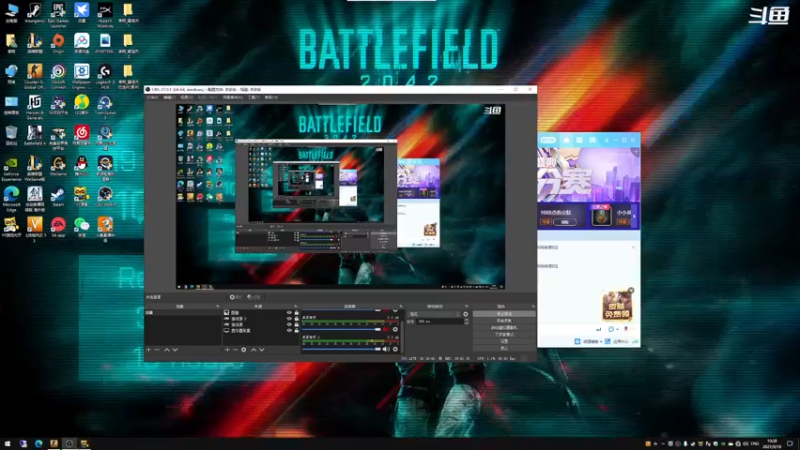Toggle lock on second source row
Screen dimensions: 800x450
click(296, 318)
